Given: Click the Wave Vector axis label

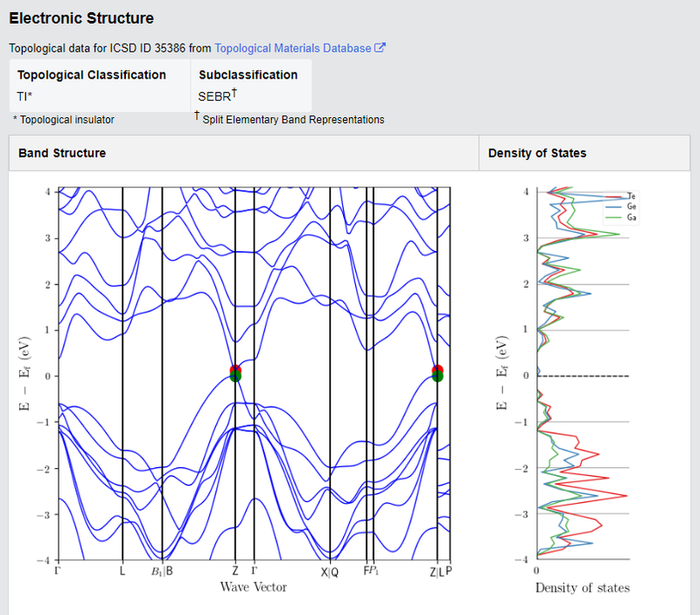Looking at the screenshot, I should (x=254, y=586).
